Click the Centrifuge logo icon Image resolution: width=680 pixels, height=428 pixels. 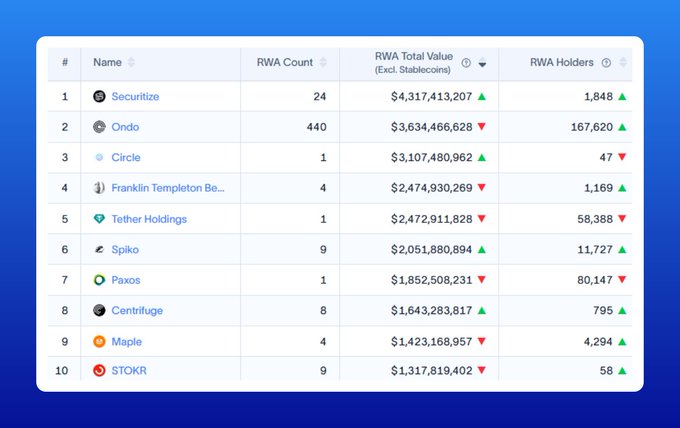point(99,310)
